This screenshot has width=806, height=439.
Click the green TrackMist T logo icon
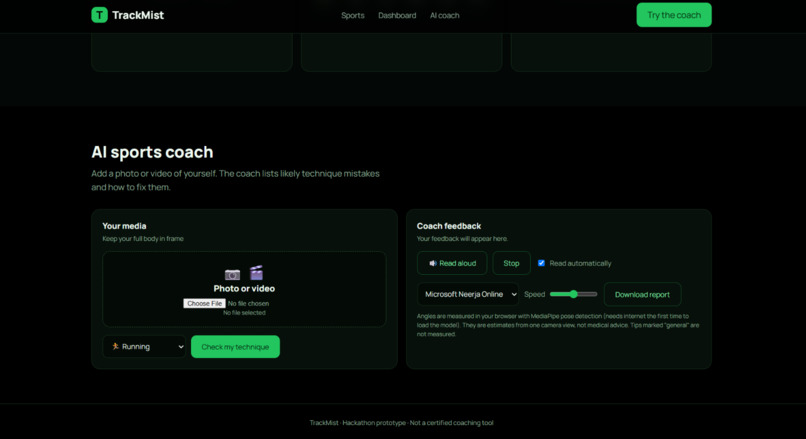(99, 15)
